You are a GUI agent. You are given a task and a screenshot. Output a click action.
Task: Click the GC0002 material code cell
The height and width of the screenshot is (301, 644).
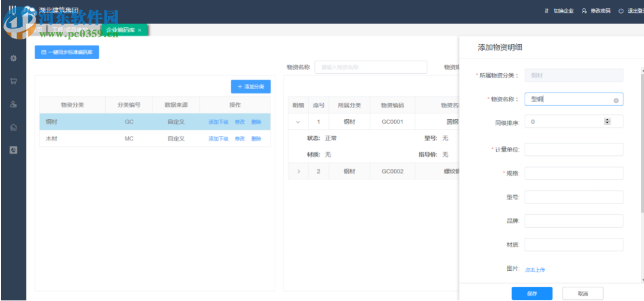click(x=393, y=171)
